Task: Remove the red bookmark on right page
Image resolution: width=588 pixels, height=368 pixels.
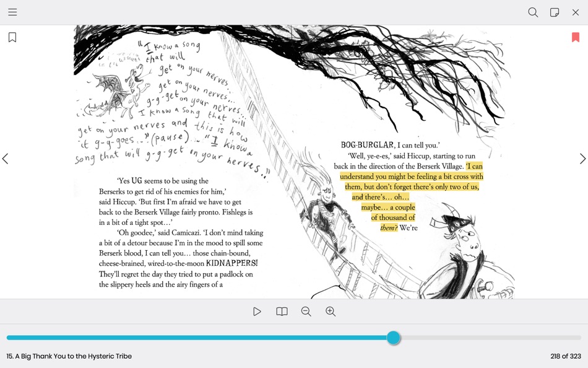Action: click(575, 37)
